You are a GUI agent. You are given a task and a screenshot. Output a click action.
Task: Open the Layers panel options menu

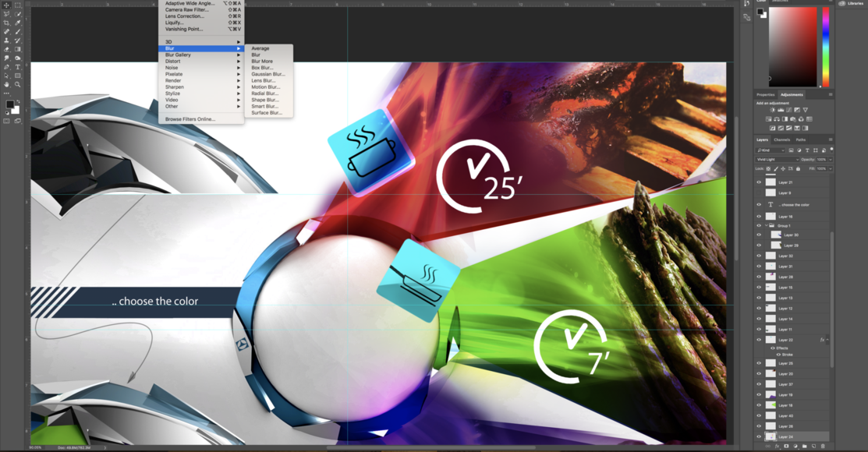831,139
